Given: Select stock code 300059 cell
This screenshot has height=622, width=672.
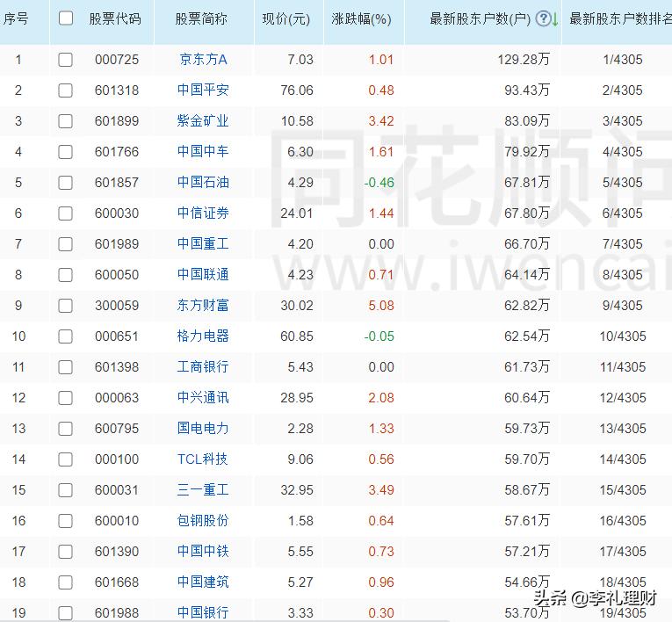Looking at the screenshot, I should coord(117,306).
